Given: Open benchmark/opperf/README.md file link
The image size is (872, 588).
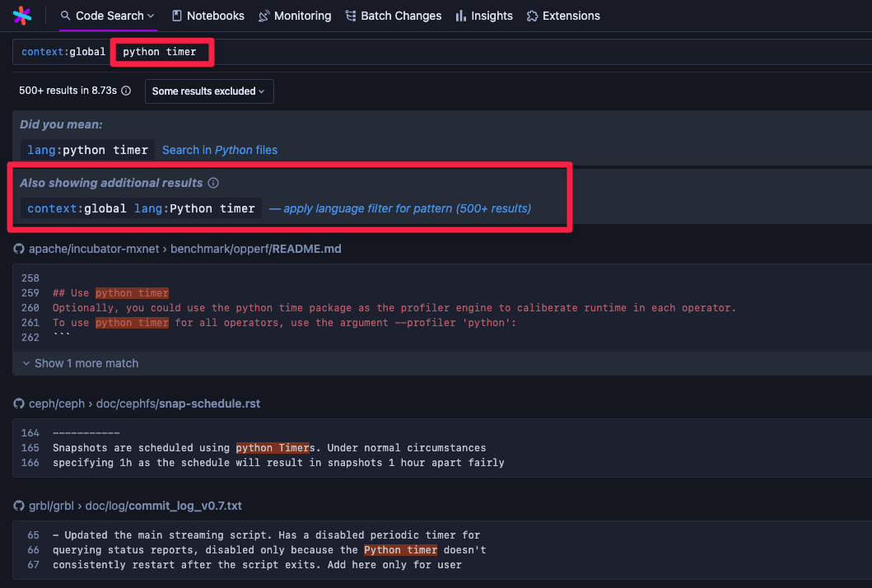Looking at the screenshot, I should pos(256,249).
